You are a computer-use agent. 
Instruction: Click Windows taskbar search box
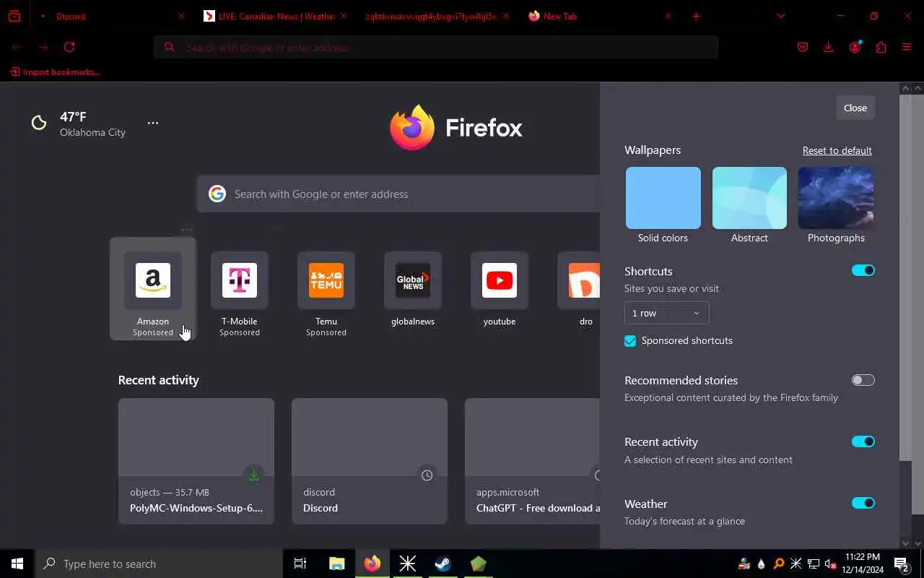(159, 564)
